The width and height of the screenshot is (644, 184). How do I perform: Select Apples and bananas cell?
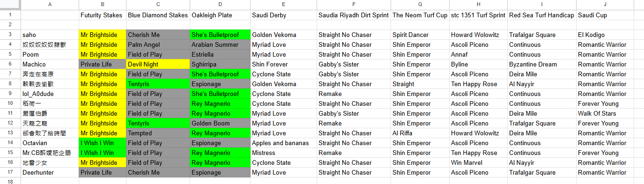pyautogui.click(x=283, y=143)
